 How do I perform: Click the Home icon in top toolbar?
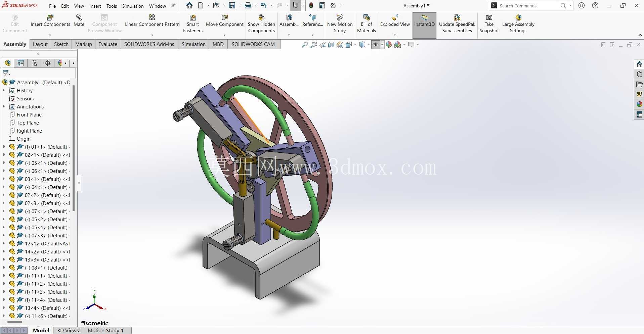189,5
